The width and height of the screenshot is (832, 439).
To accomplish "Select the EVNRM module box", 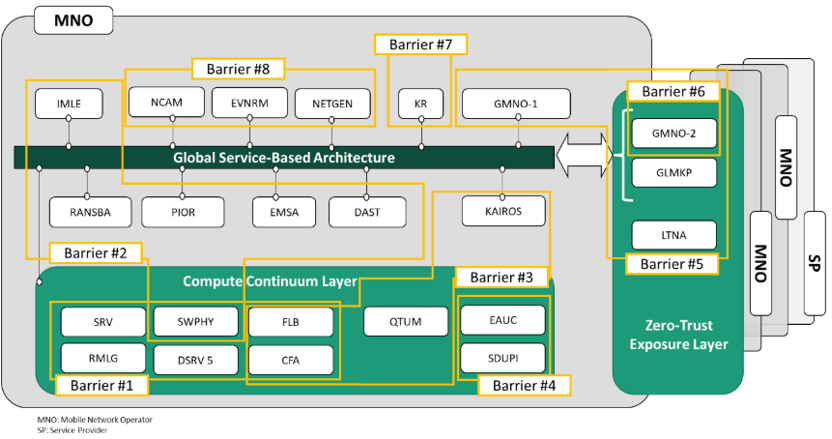I will [x=249, y=103].
